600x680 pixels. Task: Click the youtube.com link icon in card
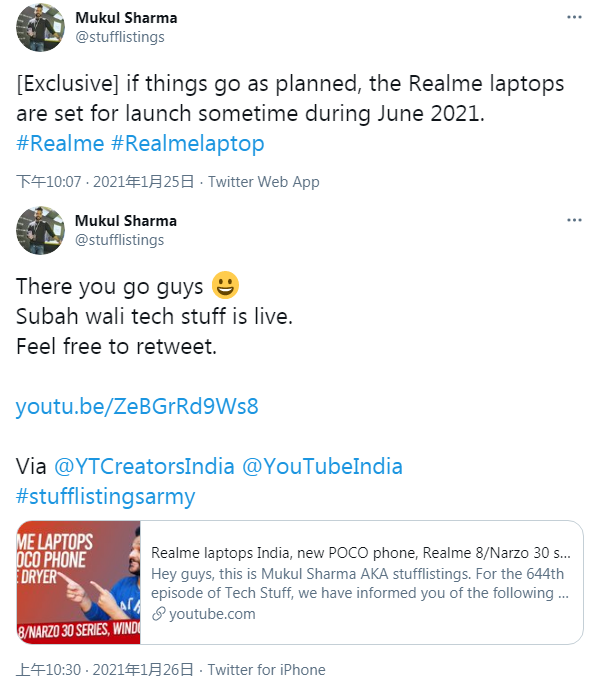click(158, 614)
